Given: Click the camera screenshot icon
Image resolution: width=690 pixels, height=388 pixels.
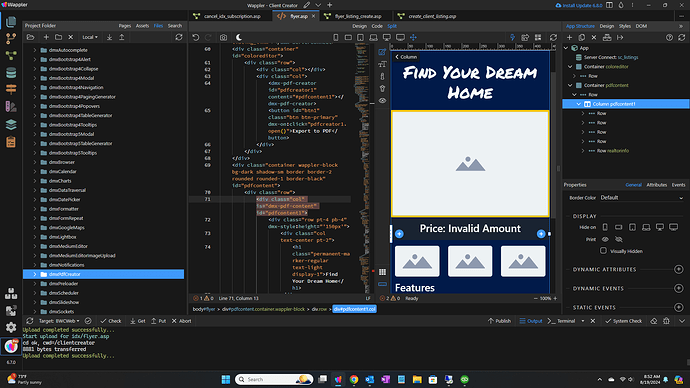Looking at the screenshot, I should [x=224, y=37].
